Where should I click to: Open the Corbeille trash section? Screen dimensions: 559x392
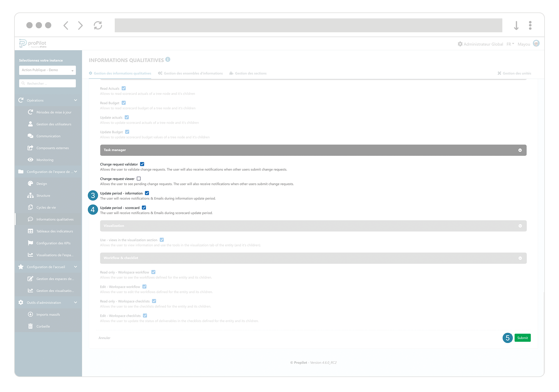(43, 326)
